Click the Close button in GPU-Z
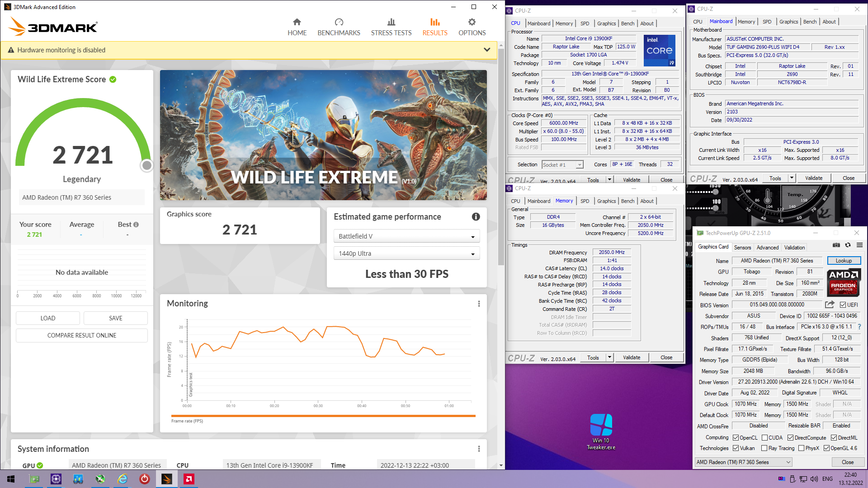This screenshot has height=488, width=868. 848,462
